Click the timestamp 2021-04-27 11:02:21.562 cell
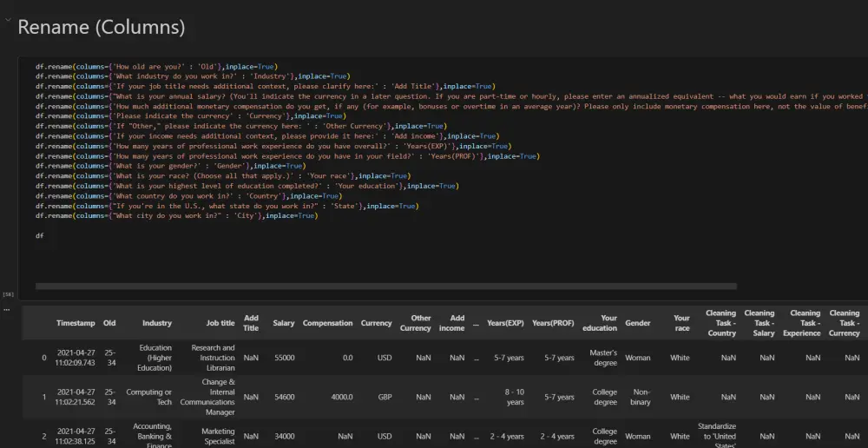The height and width of the screenshot is (448, 868). 76,397
